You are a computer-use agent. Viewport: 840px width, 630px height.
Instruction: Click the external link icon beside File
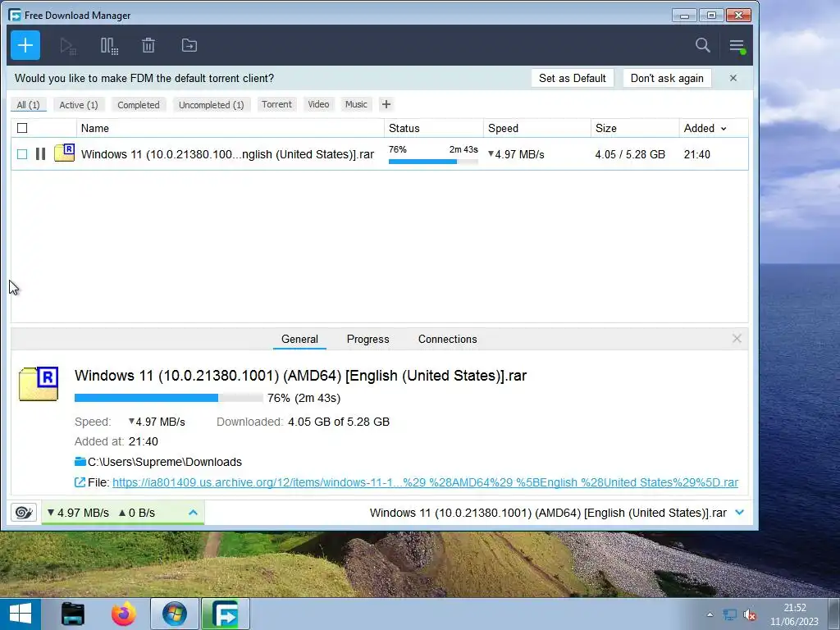pyautogui.click(x=80, y=482)
